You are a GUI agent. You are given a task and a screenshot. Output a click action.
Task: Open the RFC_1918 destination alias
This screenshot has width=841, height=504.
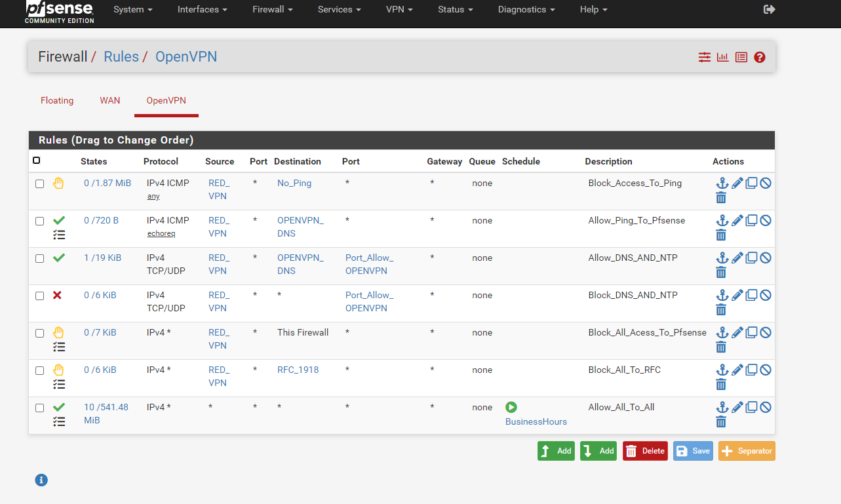point(298,370)
